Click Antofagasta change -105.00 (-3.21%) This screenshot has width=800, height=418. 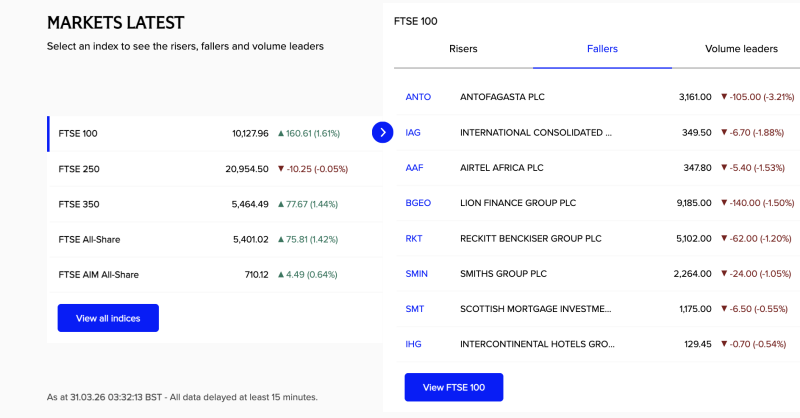(x=758, y=97)
